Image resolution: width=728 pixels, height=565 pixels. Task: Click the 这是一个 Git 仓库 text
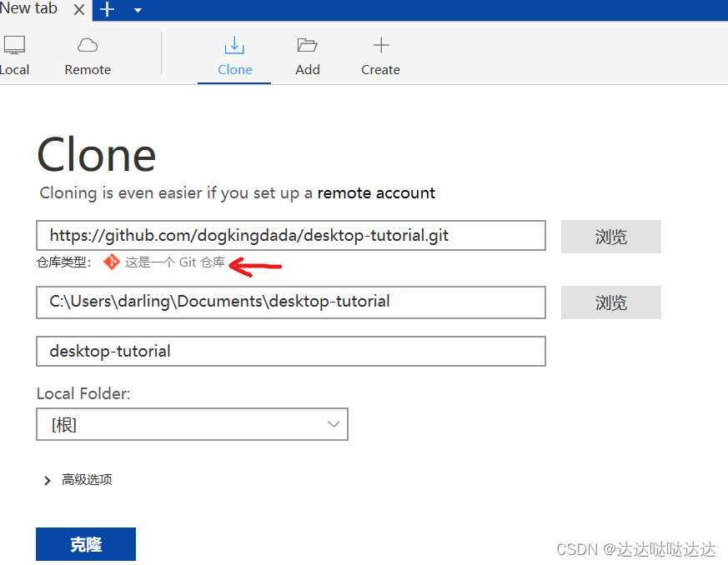(x=175, y=262)
